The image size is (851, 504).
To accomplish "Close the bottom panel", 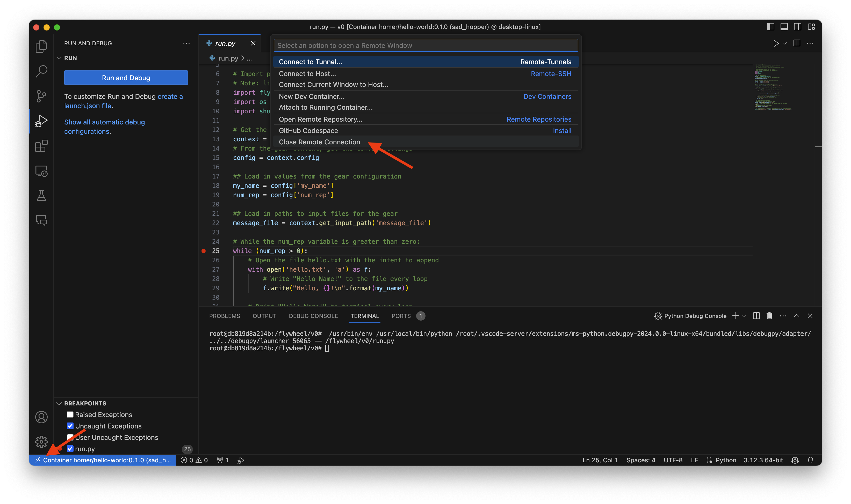I will [810, 316].
